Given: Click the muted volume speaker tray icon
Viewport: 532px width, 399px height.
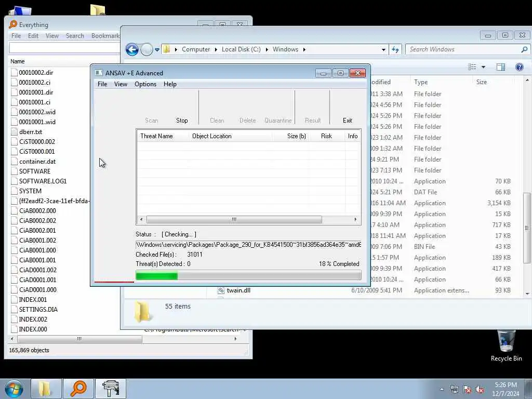Looking at the screenshot, I should click(x=480, y=390).
